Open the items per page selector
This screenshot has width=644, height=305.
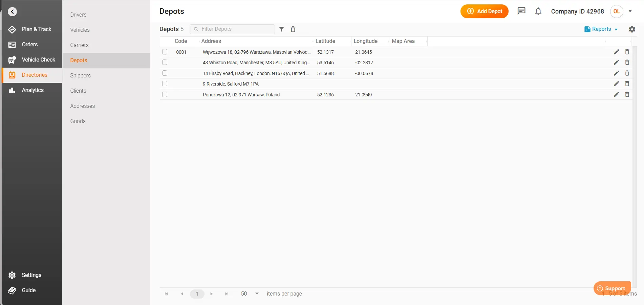pyautogui.click(x=249, y=294)
